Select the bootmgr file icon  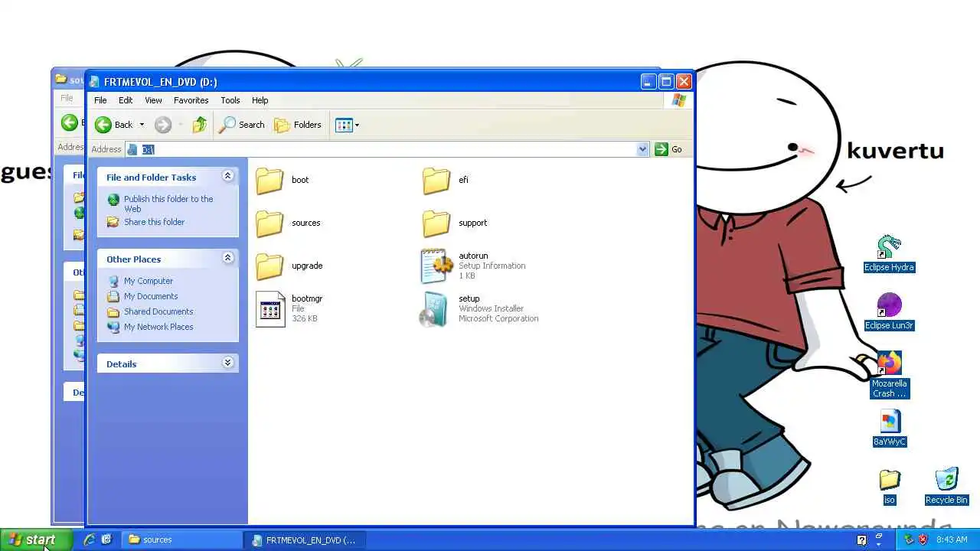tap(269, 308)
